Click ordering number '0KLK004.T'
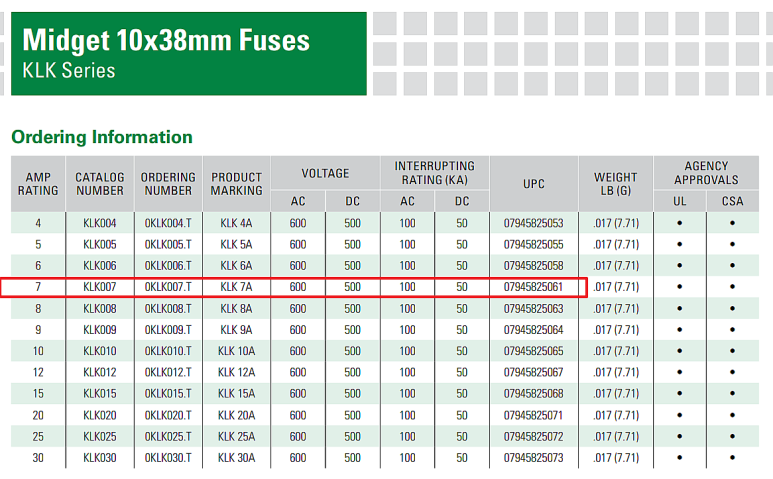 pos(168,223)
